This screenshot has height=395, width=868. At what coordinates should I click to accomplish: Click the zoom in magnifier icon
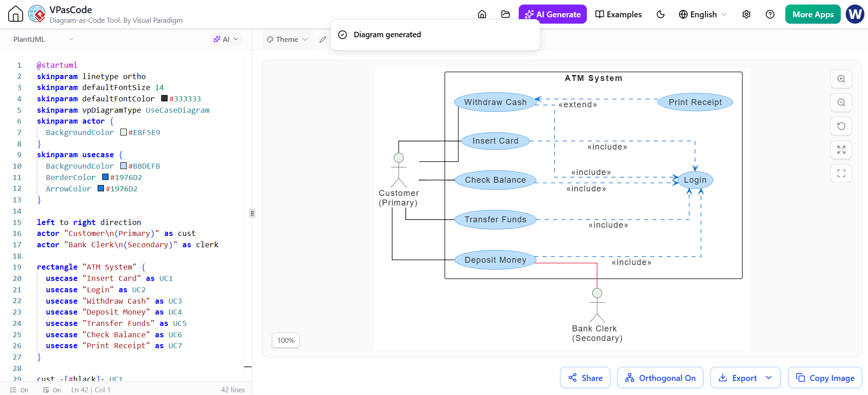tap(841, 79)
